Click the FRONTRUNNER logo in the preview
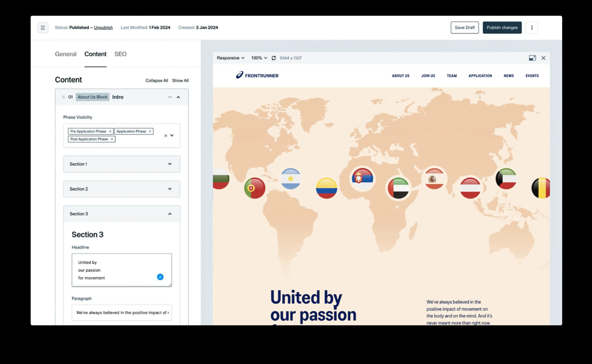 click(257, 76)
